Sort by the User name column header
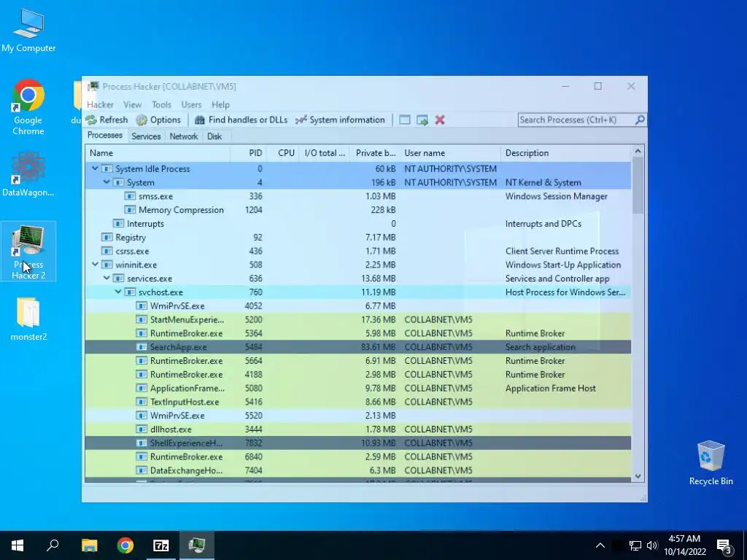This screenshot has width=747, height=560. [451, 153]
